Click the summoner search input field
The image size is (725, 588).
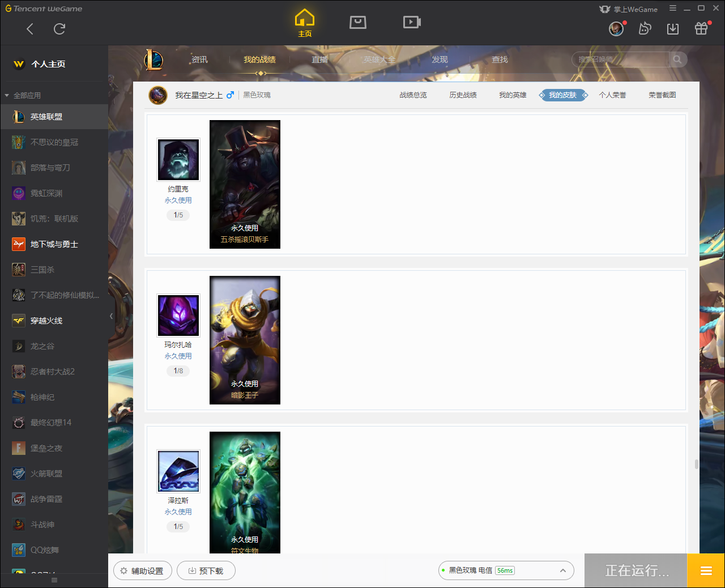click(621, 59)
